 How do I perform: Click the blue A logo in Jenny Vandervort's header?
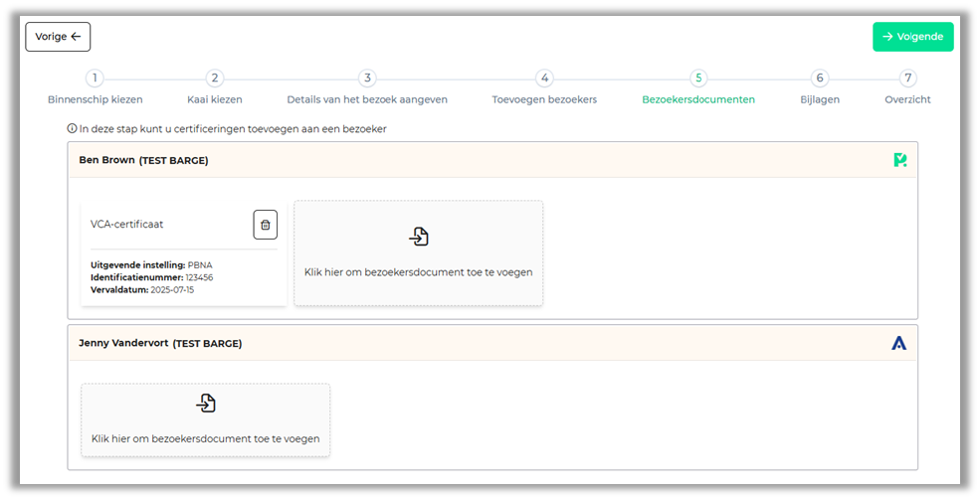click(x=898, y=343)
